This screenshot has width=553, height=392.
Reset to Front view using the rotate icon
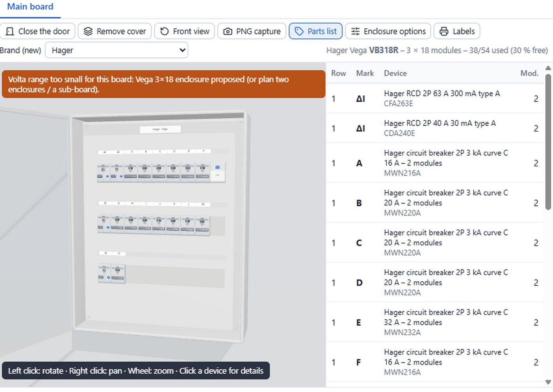coord(164,31)
